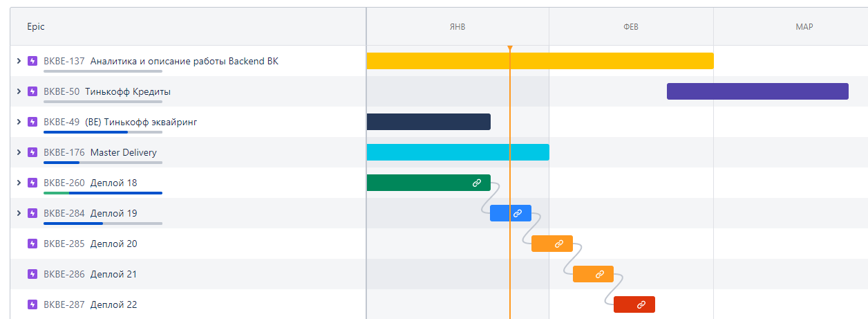Click the orange today marker at the timeline top
Image resolution: width=868 pixels, height=319 pixels.
pyautogui.click(x=510, y=48)
